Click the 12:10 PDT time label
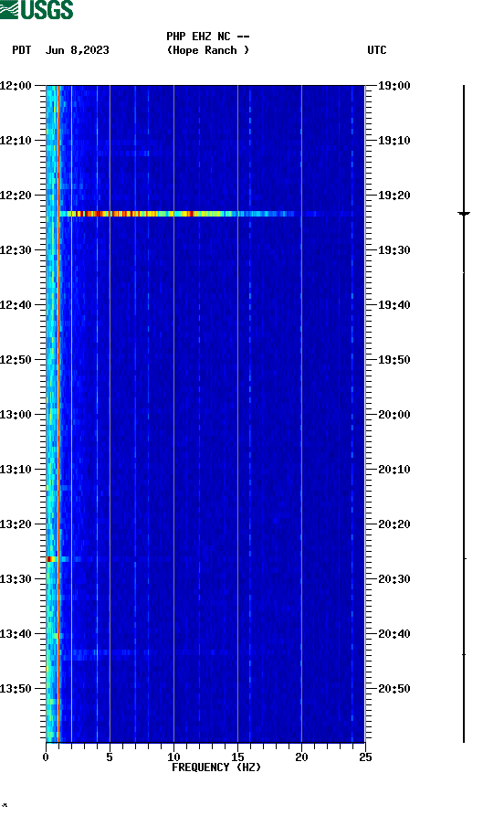The image size is (504, 815). (x=16, y=141)
